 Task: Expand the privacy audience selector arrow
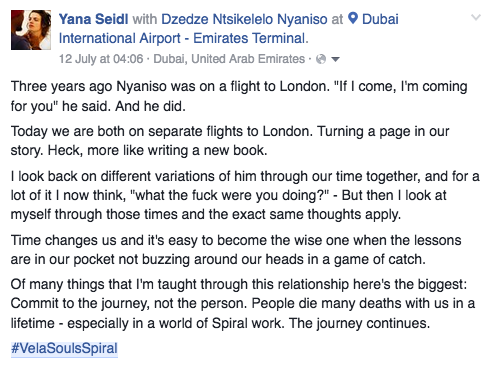point(335,59)
